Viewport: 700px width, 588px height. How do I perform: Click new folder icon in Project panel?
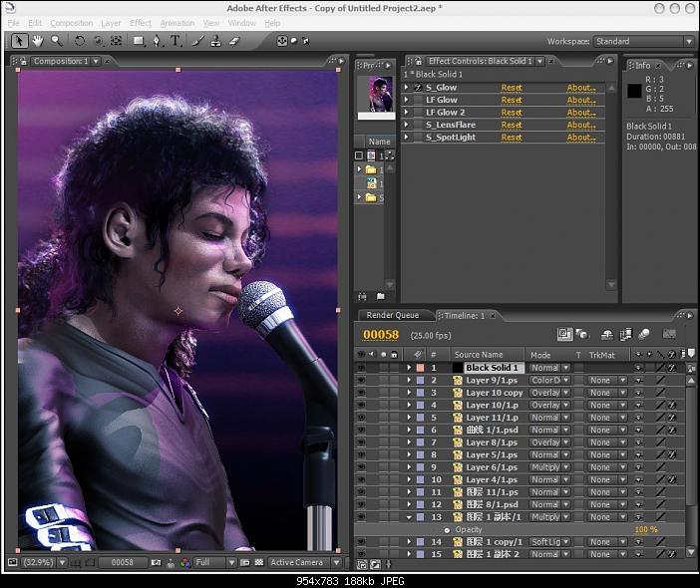point(380,296)
